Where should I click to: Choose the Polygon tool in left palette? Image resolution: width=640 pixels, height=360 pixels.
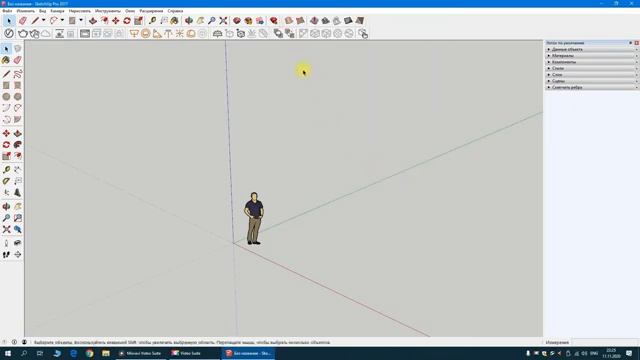point(18,97)
